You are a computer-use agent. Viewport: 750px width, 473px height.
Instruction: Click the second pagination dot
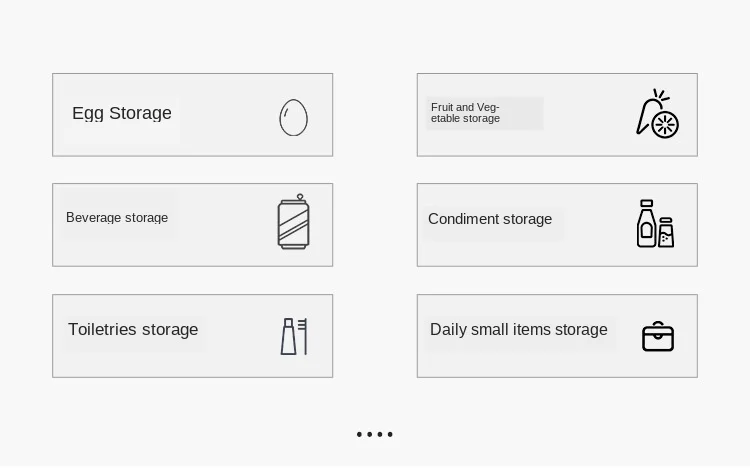click(x=369, y=434)
